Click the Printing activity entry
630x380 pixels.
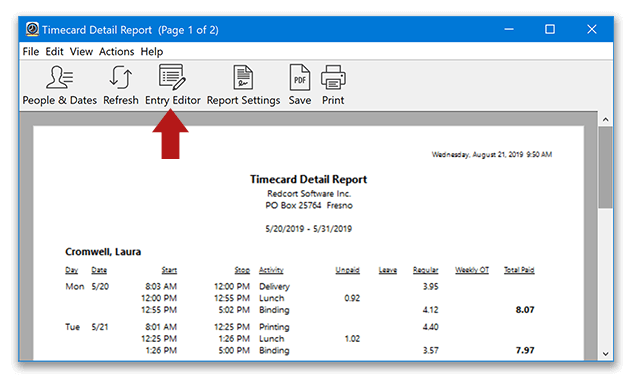274,327
